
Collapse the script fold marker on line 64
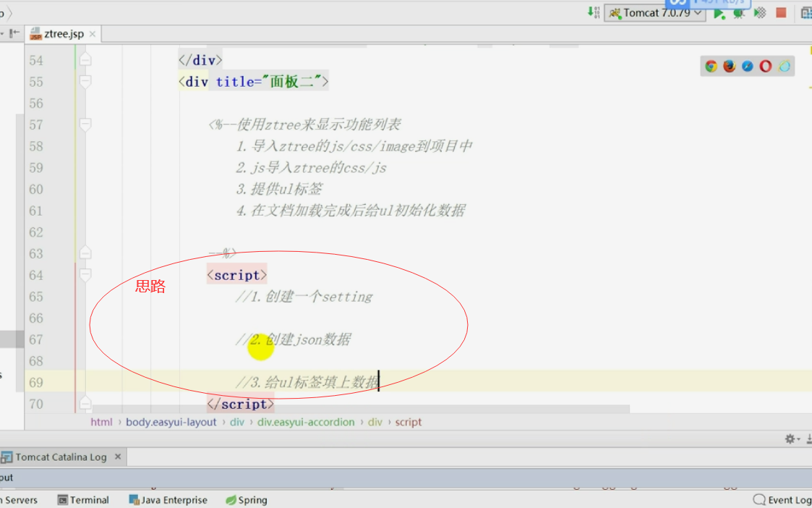pyautogui.click(x=85, y=275)
